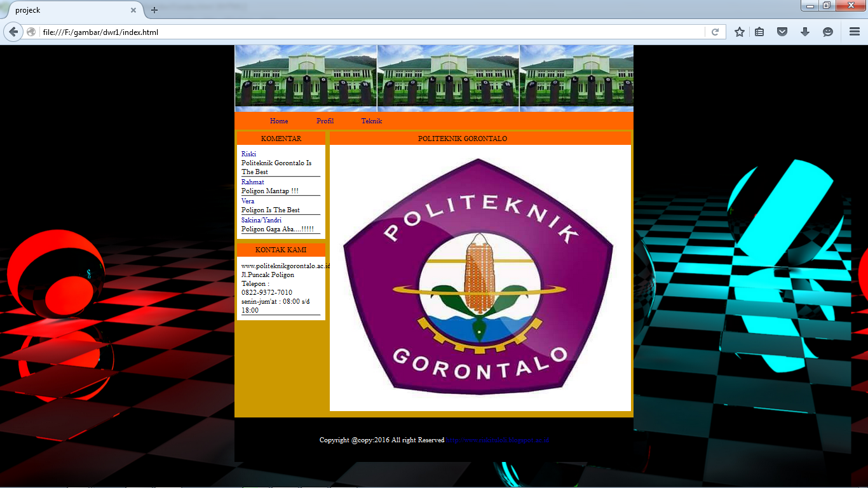Screen dimensions: 868x488
Task: Click comment 'Politeknik Gorontalo Is The Best'
Action: (276, 167)
